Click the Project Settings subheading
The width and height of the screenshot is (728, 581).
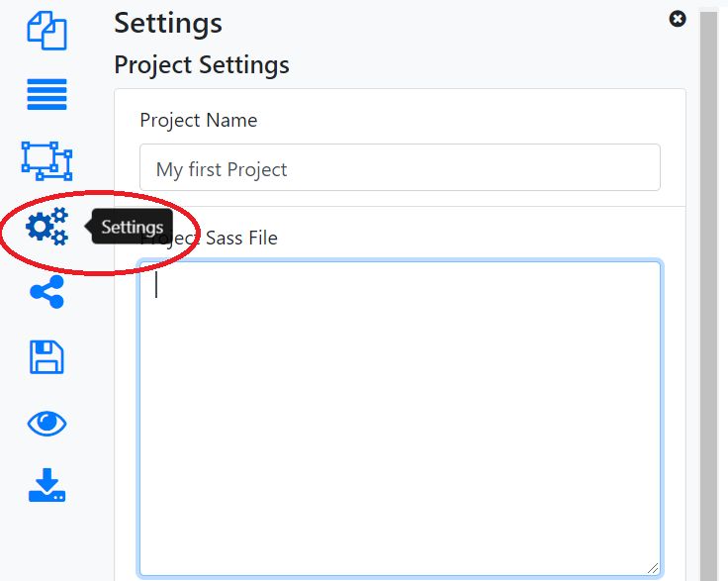pos(202,65)
